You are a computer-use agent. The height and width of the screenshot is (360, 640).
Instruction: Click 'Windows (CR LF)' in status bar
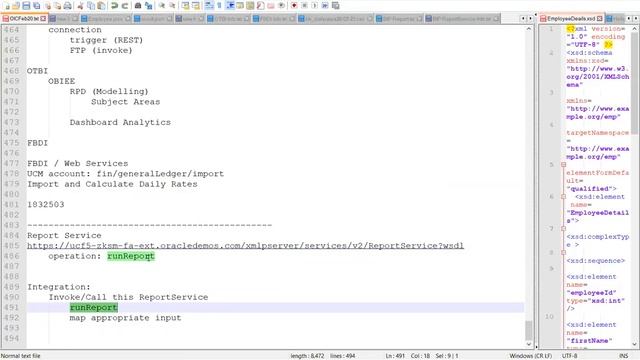click(x=531, y=356)
